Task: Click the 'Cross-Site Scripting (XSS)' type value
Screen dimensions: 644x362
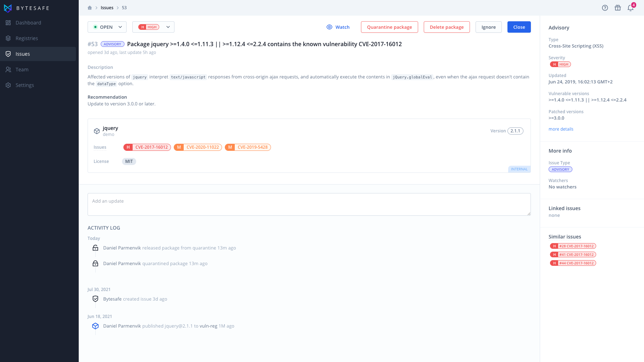Action: (x=576, y=46)
